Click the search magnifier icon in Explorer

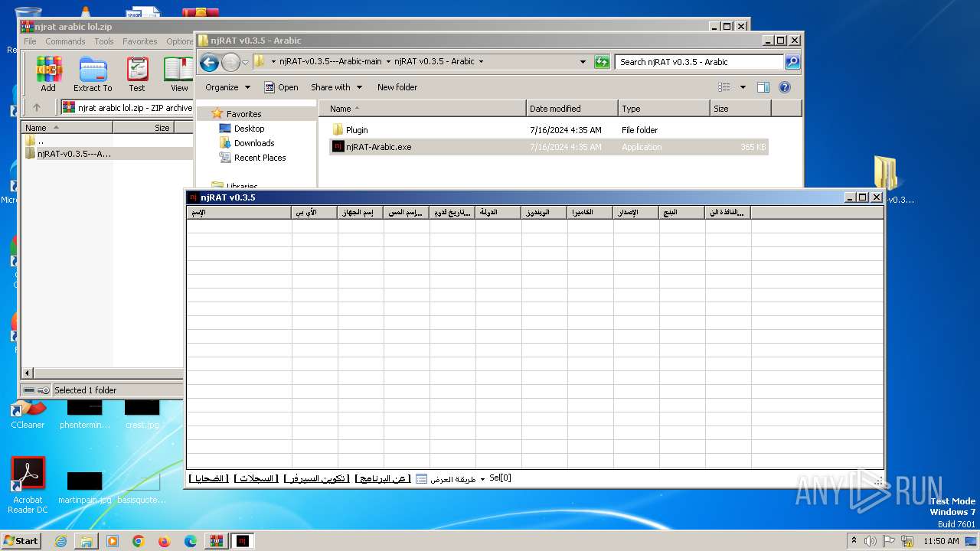click(x=792, y=62)
